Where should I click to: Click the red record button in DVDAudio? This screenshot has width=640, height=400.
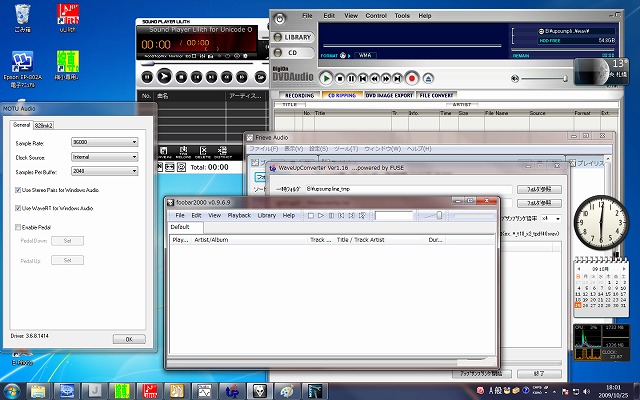coord(412,78)
